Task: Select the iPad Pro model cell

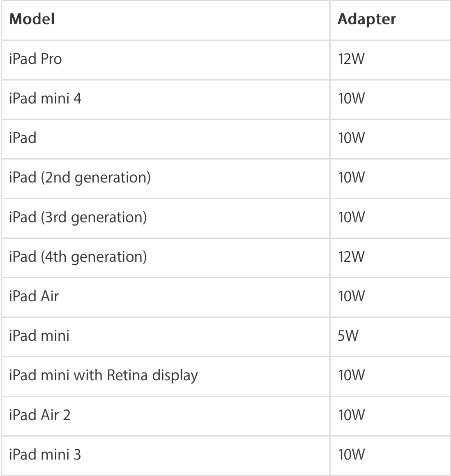Action: coord(166,60)
